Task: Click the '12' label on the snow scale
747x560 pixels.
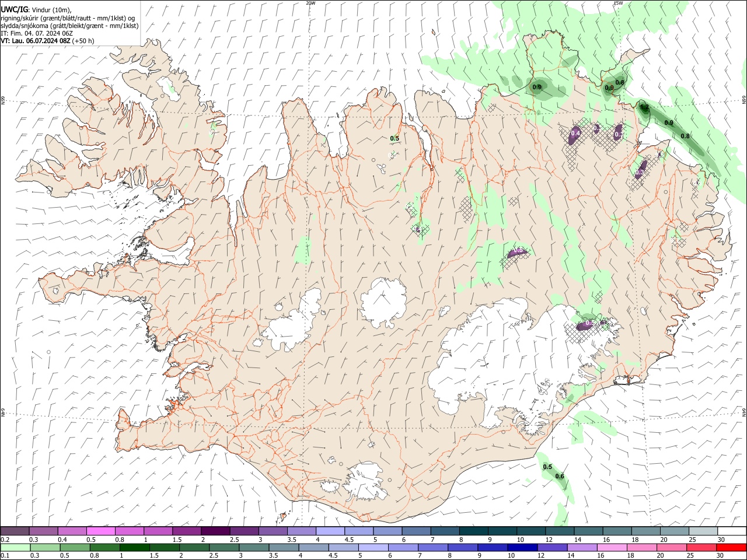Action: pyautogui.click(x=549, y=540)
